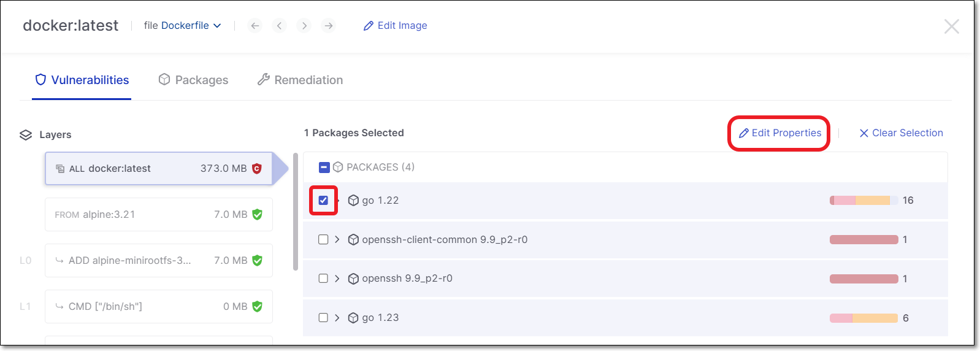Click the package cube icon beside go 1.22
980x351 pixels.
353,200
